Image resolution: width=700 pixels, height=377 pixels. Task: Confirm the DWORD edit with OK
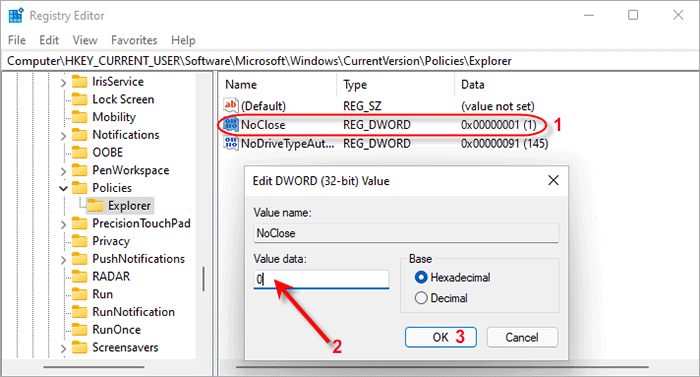click(x=441, y=337)
